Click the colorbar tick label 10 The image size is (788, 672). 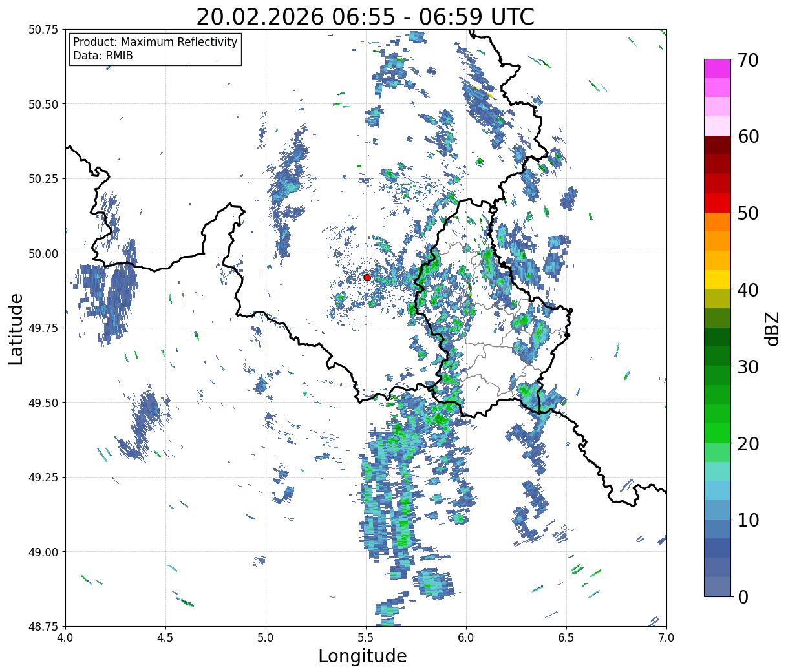(x=748, y=520)
